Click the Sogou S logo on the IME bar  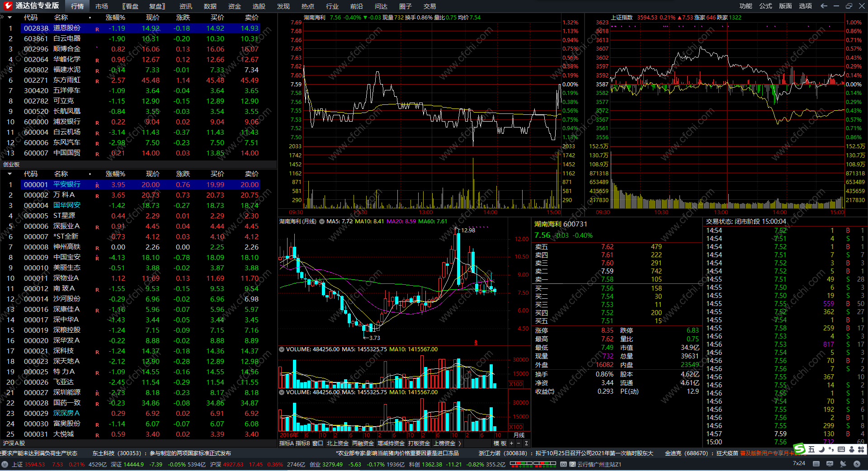[x=799, y=448]
